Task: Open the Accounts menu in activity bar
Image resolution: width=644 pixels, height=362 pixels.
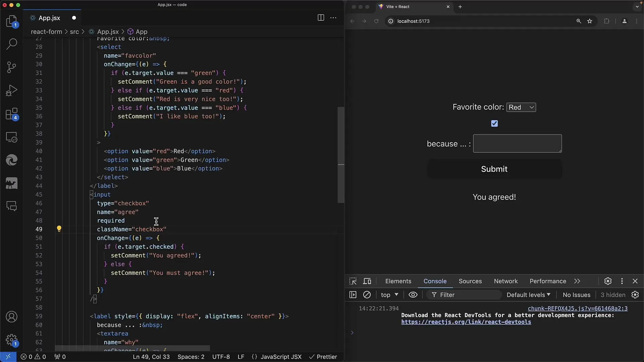Action: (12, 317)
